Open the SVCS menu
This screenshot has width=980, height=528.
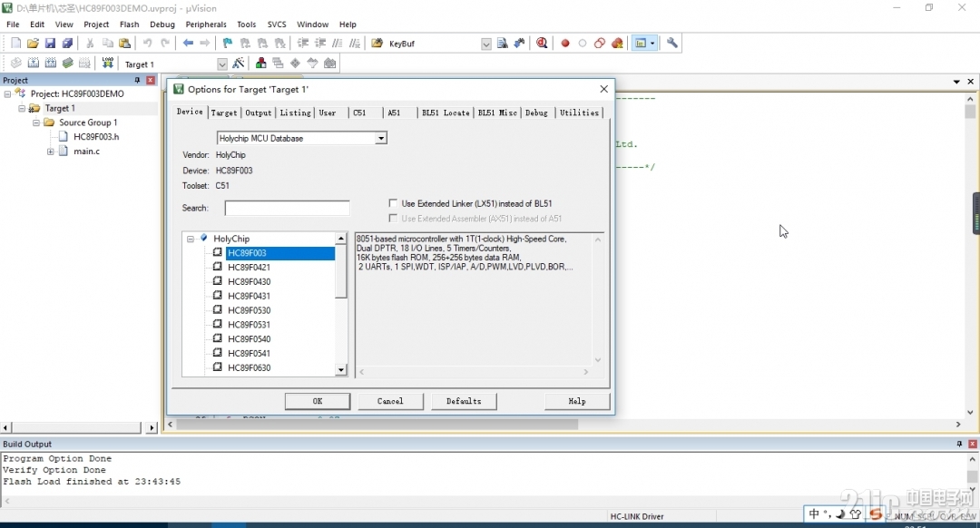point(277,24)
